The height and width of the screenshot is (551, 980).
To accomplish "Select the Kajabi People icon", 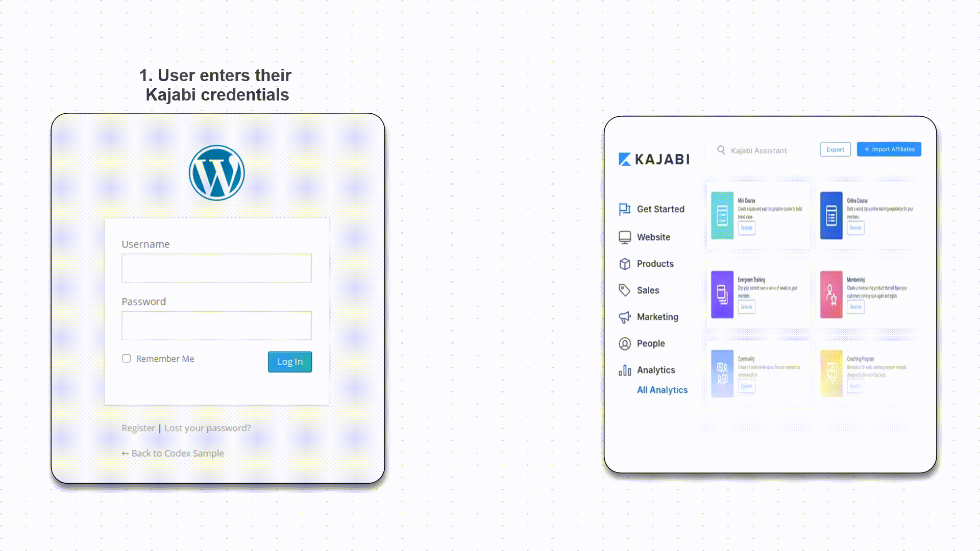I will [624, 343].
